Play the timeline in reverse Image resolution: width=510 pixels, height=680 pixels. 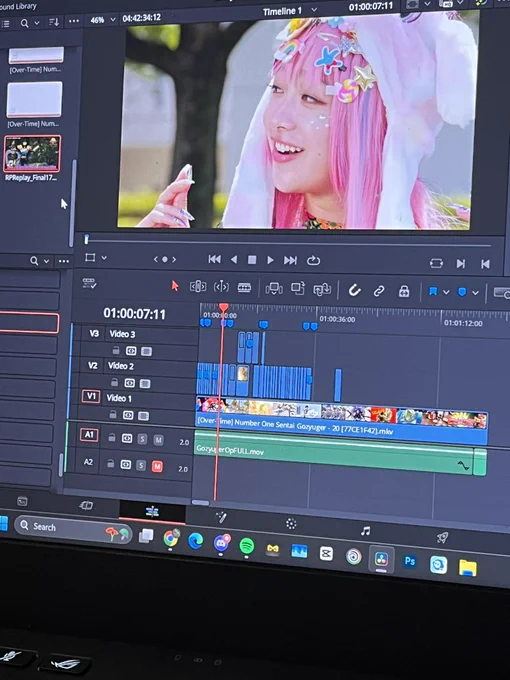[x=234, y=259]
